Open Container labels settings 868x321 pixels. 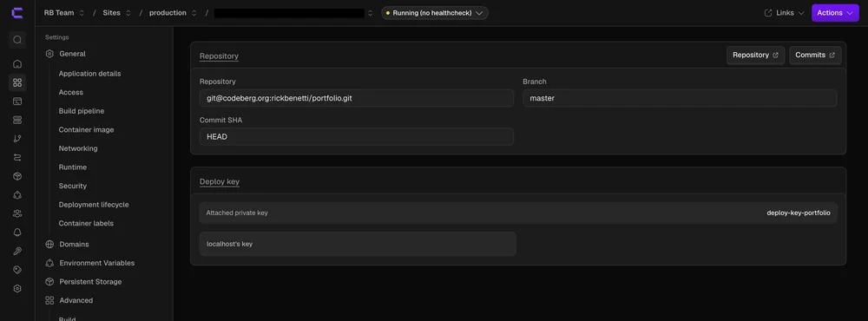pos(86,223)
